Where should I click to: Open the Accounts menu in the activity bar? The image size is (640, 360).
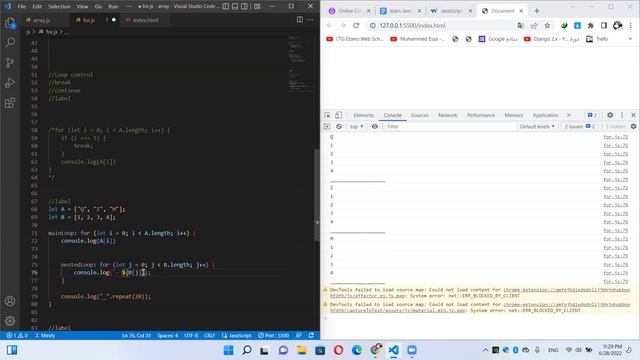[x=10, y=301]
